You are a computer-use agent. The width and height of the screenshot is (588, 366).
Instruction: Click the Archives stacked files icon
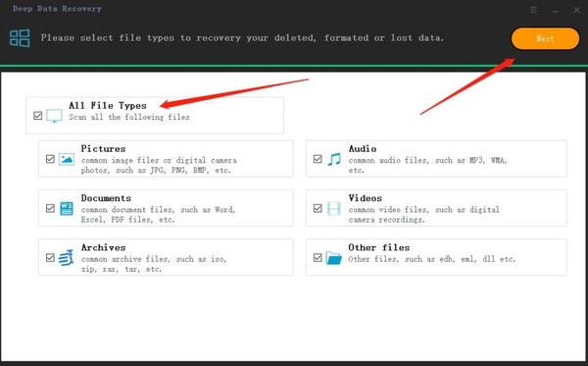click(x=67, y=258)
